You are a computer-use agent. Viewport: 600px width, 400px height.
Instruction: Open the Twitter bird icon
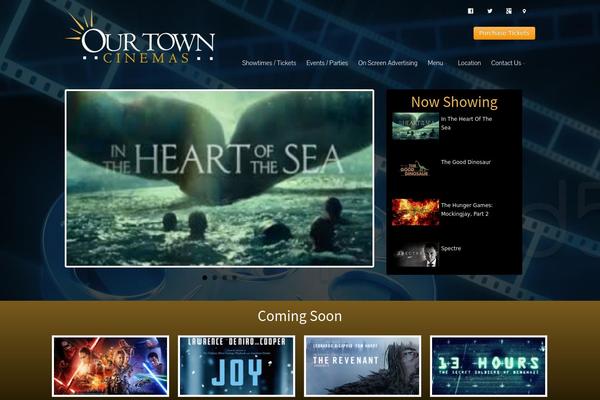pos(490,11)
